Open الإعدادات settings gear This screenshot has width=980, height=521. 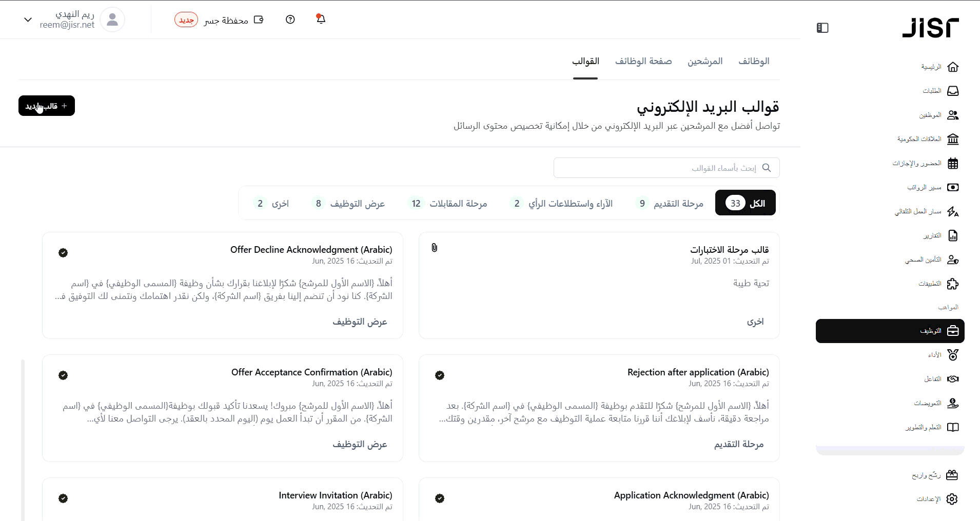pos(952,499)
